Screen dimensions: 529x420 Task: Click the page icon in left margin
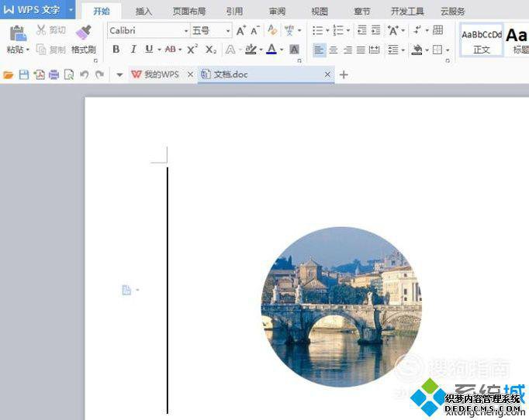click(126, 290)
